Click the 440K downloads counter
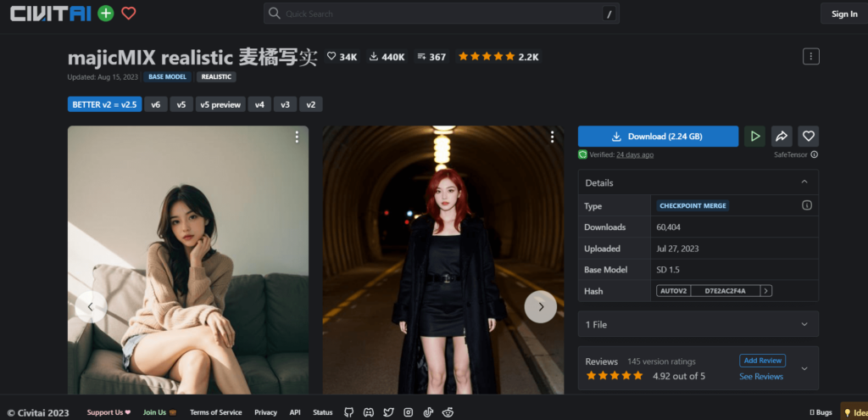Image resolution: width=868 pixels, height=420 pixels. [387, 57]
